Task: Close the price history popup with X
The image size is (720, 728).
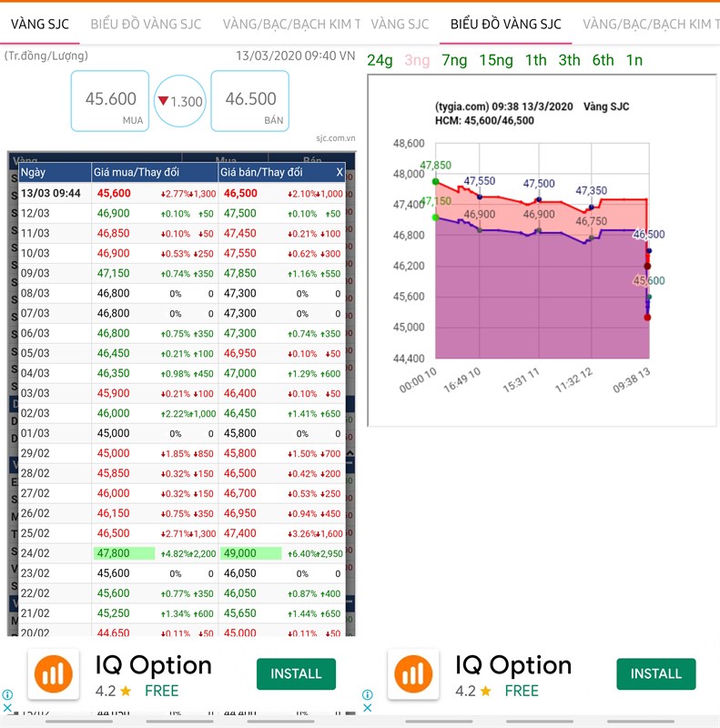Action: (340, 172)
